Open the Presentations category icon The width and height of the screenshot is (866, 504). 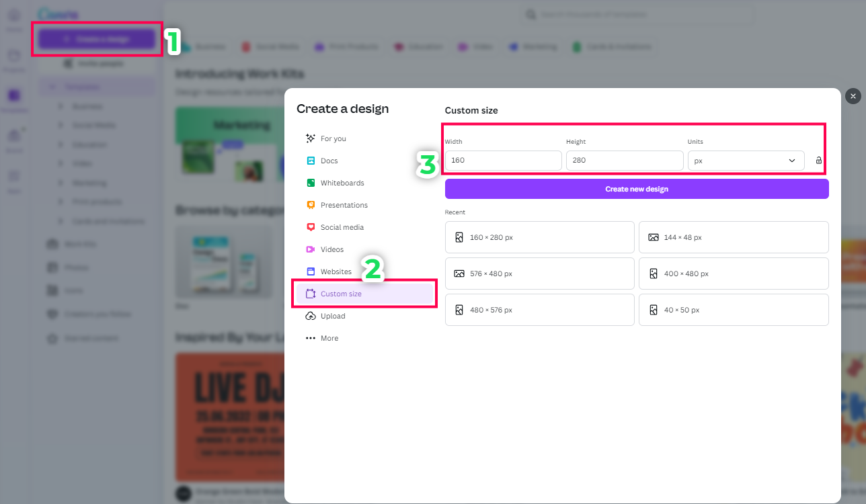click(311, 205)
